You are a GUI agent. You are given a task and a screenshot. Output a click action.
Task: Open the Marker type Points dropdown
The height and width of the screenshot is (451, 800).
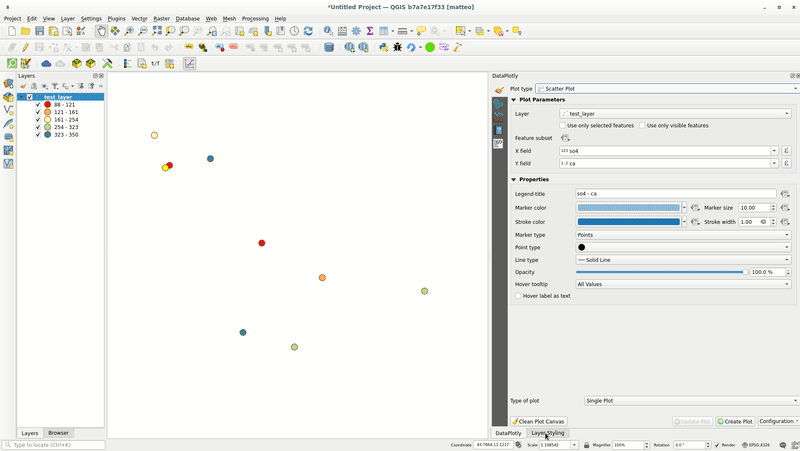click(683, 235)
